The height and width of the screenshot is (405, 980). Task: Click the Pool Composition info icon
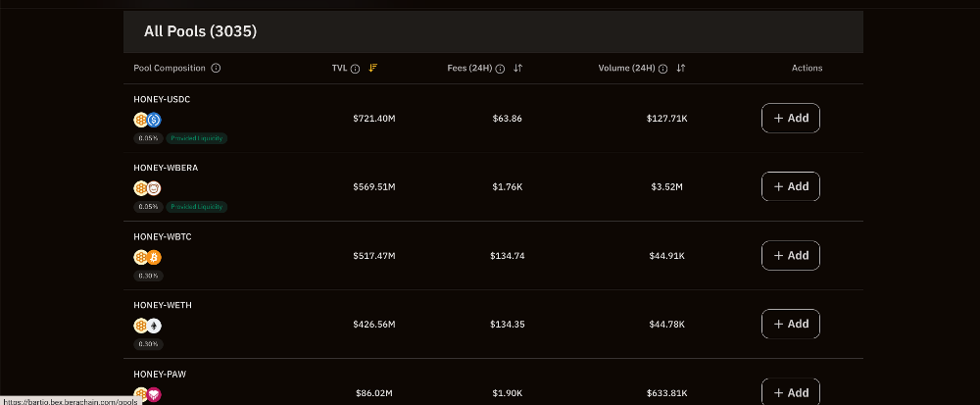[216, 68]
